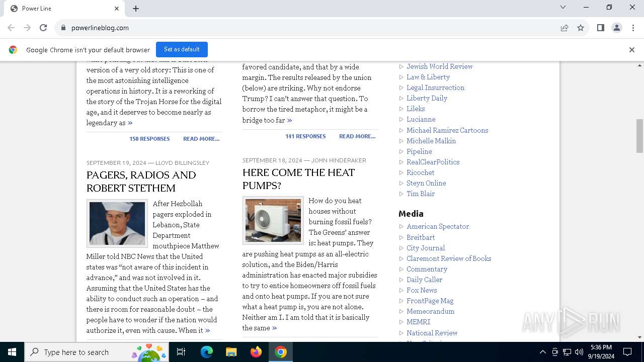
Task: Visit City Journal link
Action: [x=426, y=248]
